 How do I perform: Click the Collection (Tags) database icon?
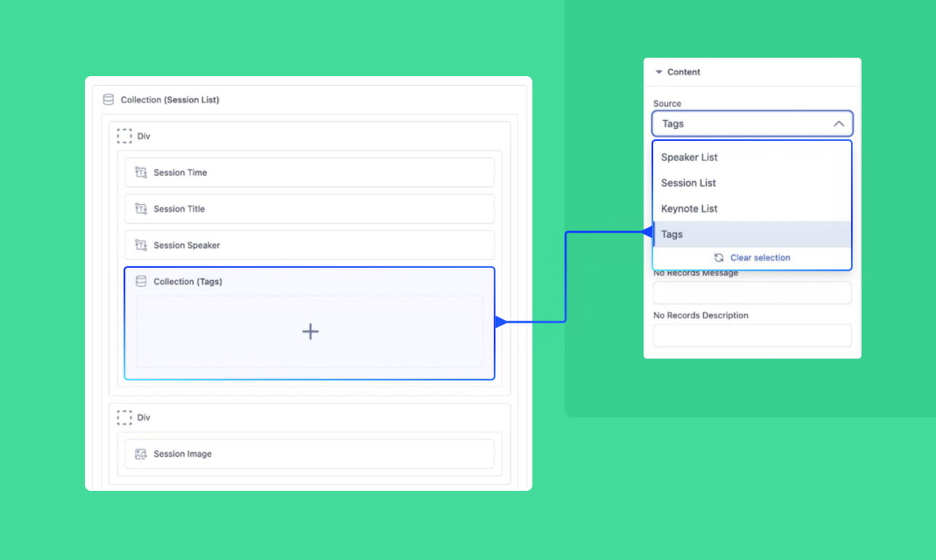[141, 282]
